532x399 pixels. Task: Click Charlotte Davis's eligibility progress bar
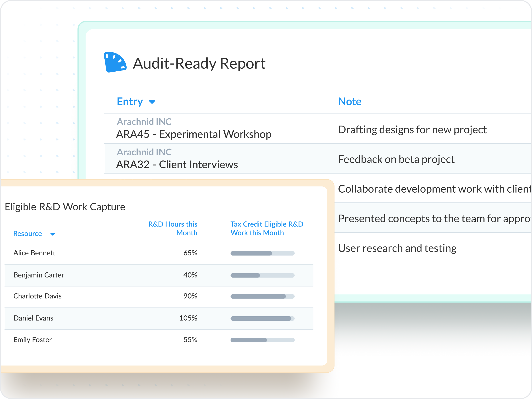click(262, 297)
